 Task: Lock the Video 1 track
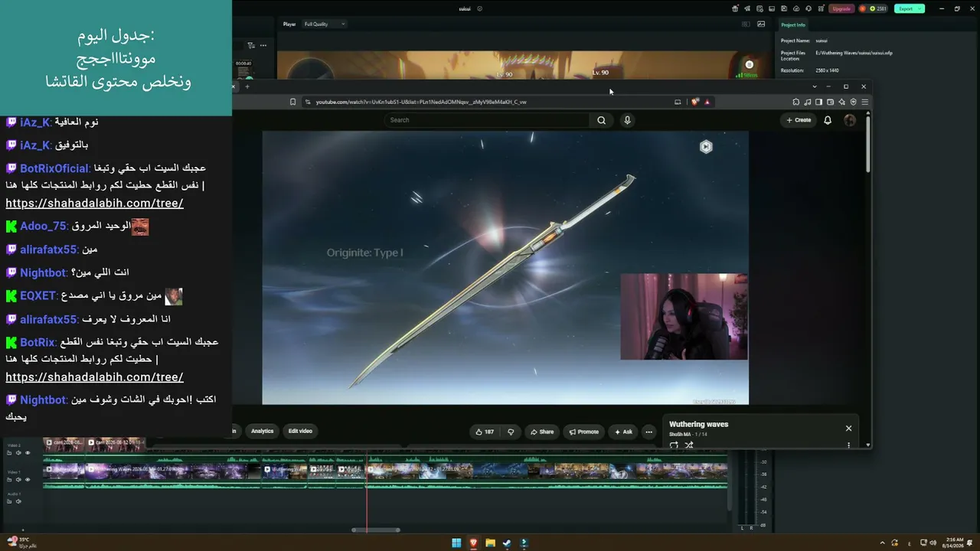[x=9, y=480]
